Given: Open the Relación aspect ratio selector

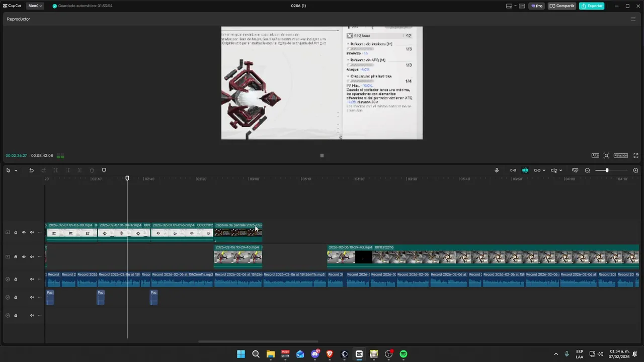Looking at the screenshot, I should (x=620, y=155).
